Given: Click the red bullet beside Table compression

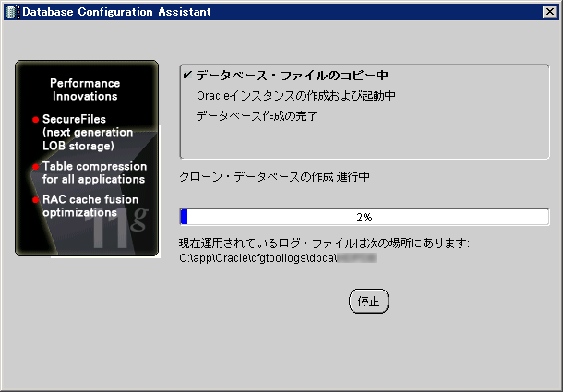Looking at the screenshot, I should coord(36,167).
